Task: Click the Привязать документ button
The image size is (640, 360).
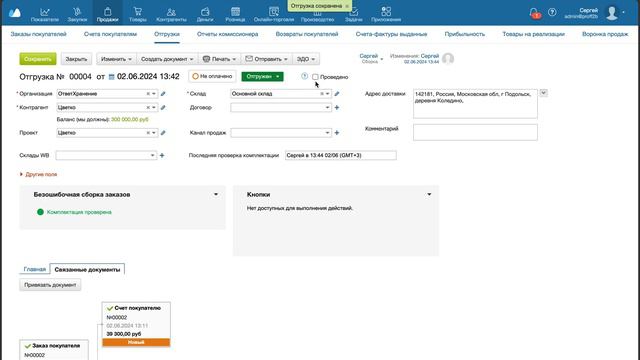Action: 50,285
